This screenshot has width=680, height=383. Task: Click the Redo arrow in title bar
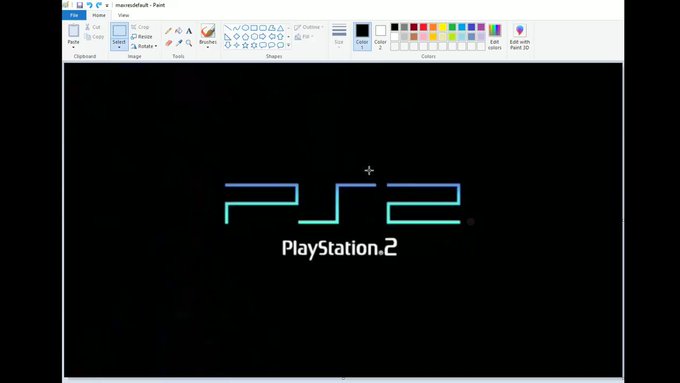[98, 5]
